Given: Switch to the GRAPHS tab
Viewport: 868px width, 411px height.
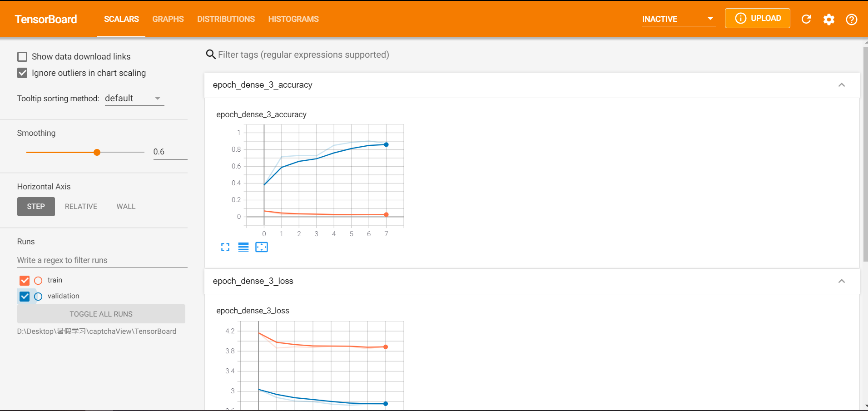Looking at the screenshot, I should (x=168, y=19).
